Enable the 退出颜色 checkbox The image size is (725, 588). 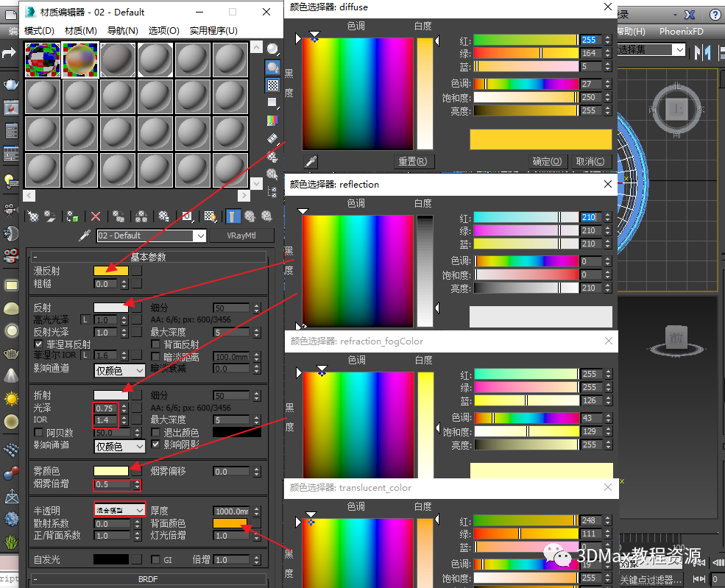[x=156, y=433]
